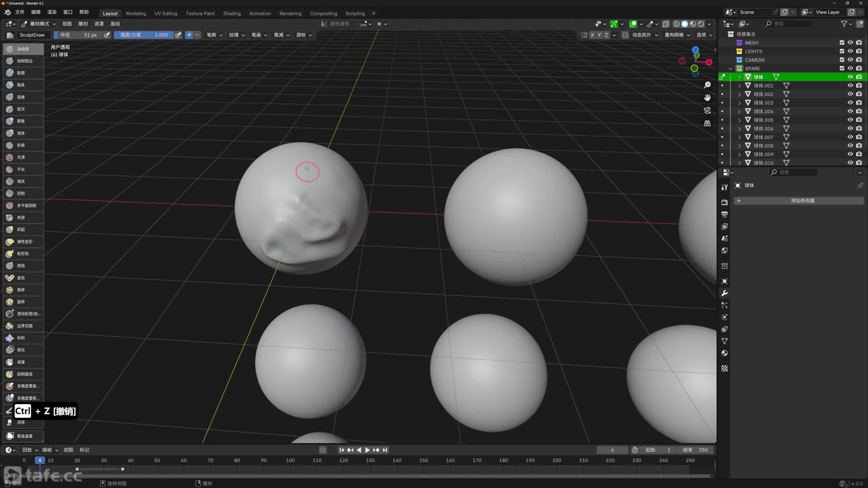Viewport: 868px width, 488px height.
Task: Open the 衰减 falloff dropdown
Action: 281,35
